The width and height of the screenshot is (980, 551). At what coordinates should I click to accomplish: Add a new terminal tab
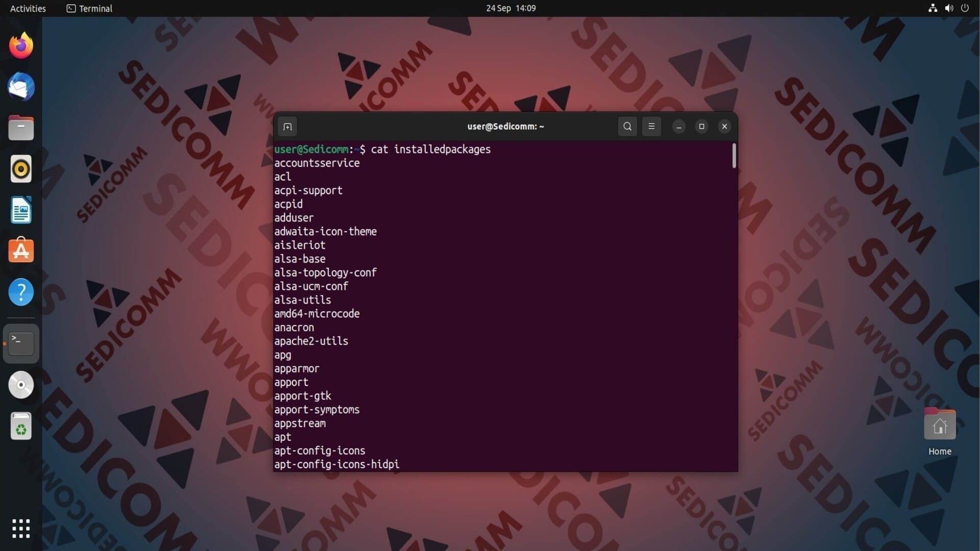[287, 127]
